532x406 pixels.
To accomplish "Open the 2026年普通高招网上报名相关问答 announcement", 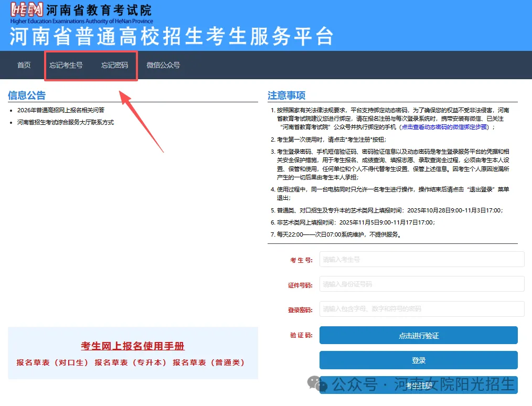I will (x=61, y=110).
